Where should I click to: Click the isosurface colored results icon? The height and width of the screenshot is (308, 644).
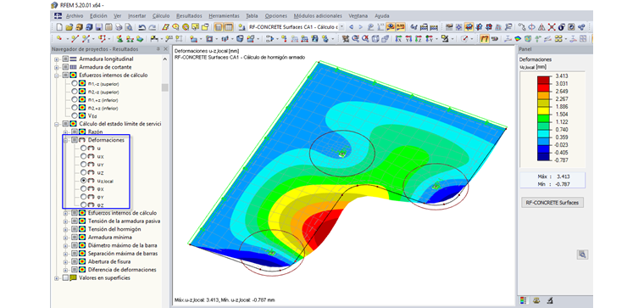pos(518,39)
